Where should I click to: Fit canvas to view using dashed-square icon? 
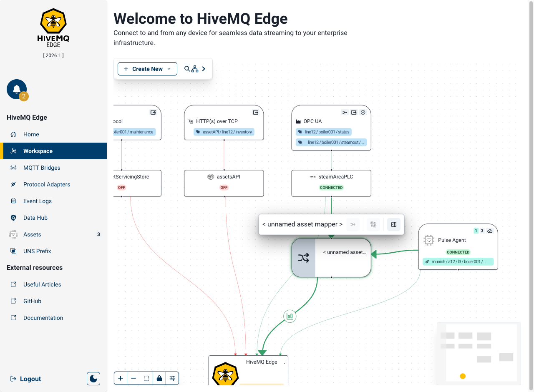tap(146, 378)
